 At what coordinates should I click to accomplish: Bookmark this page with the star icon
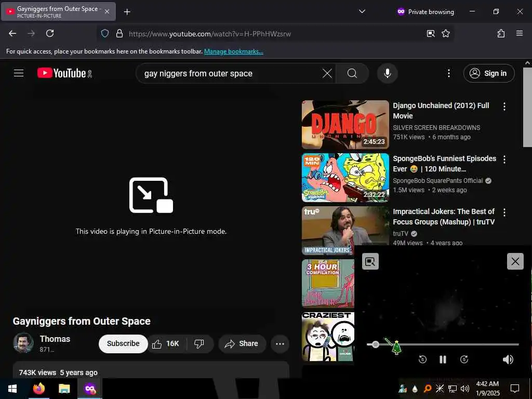pos(445,33)
